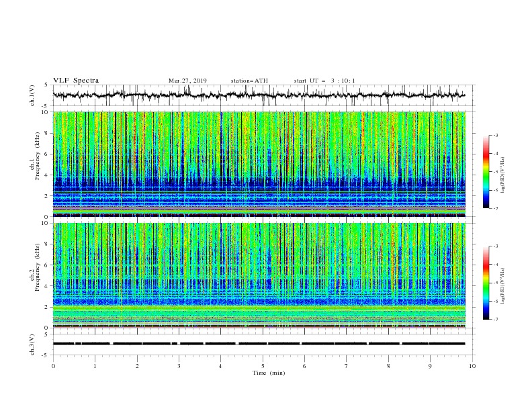The image size is (532, 411).
Task: Click the "5" tick on ch.3(V) axis
Action: click(x=47, y=334)
